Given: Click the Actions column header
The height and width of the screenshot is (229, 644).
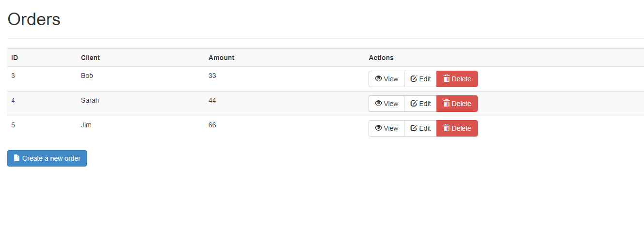Looking at the screenshot, I should pyautogui.click(x=381, y=58).
